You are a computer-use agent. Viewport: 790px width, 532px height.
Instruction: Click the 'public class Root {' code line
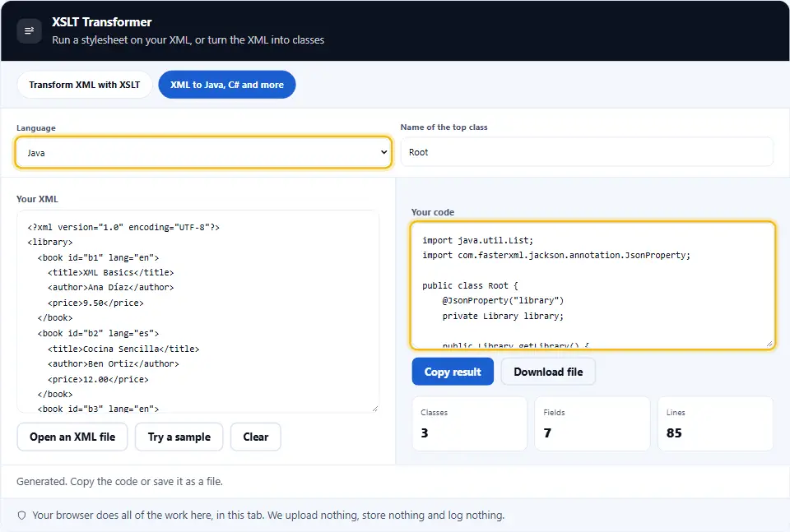(x=470, y=286)
